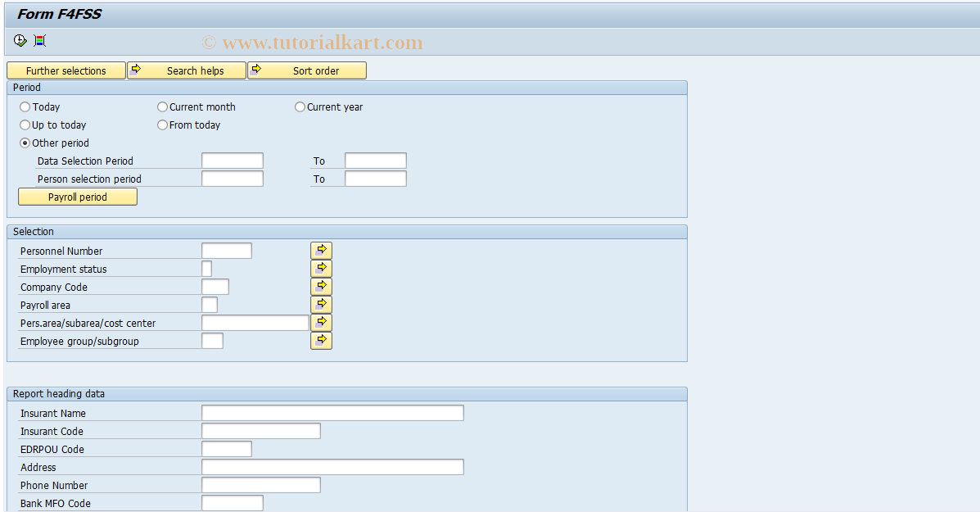
Task: Select the Current month radio button
Action: click(x=162, y=106)
